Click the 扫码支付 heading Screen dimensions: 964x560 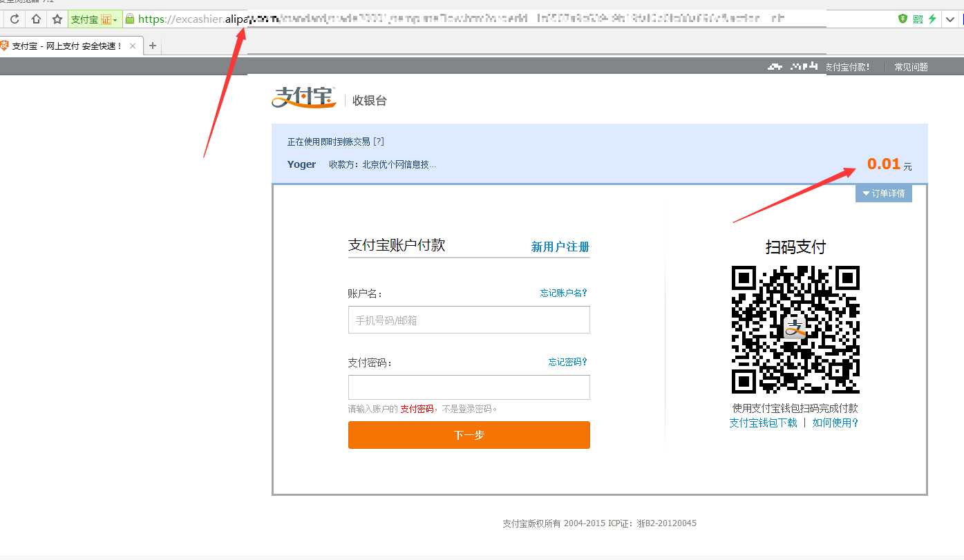795,247
